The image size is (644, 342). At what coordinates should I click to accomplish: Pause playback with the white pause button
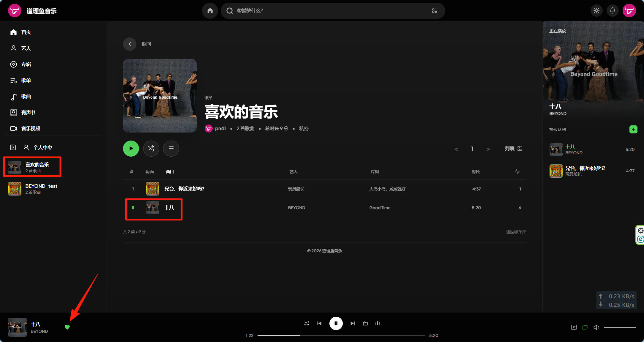[336, 323]
